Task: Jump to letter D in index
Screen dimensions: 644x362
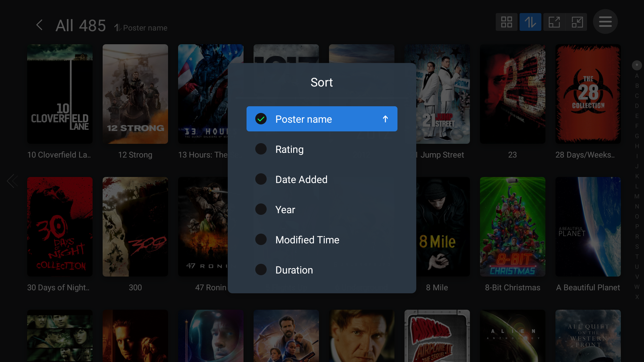Action: 637,106
